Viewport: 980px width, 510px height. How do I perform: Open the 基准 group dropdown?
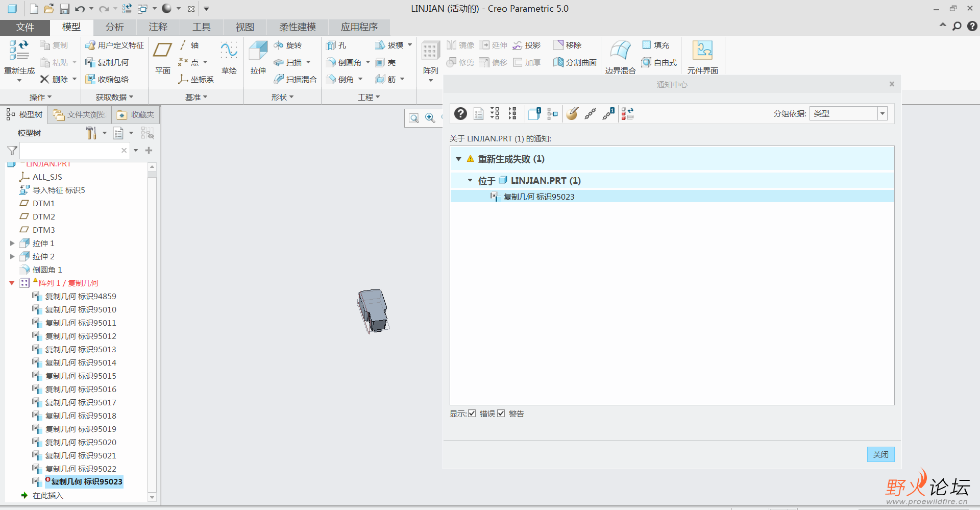click(x=196, y=97)
